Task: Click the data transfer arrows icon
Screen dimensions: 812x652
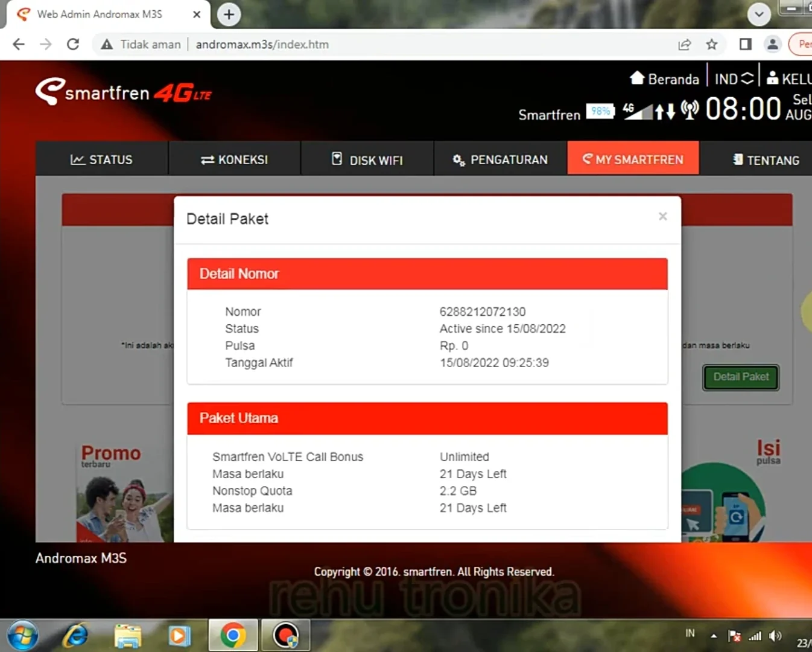Action: click(x=665, y=111)
